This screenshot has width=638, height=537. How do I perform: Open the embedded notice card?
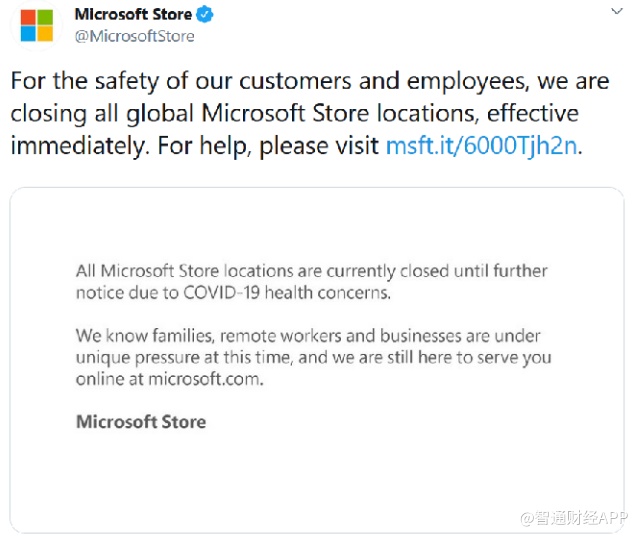point(320,360)
